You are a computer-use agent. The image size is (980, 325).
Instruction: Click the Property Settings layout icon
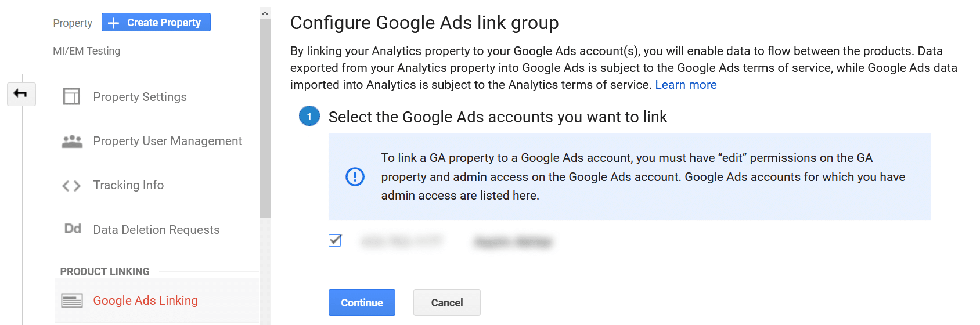point(71,96)
